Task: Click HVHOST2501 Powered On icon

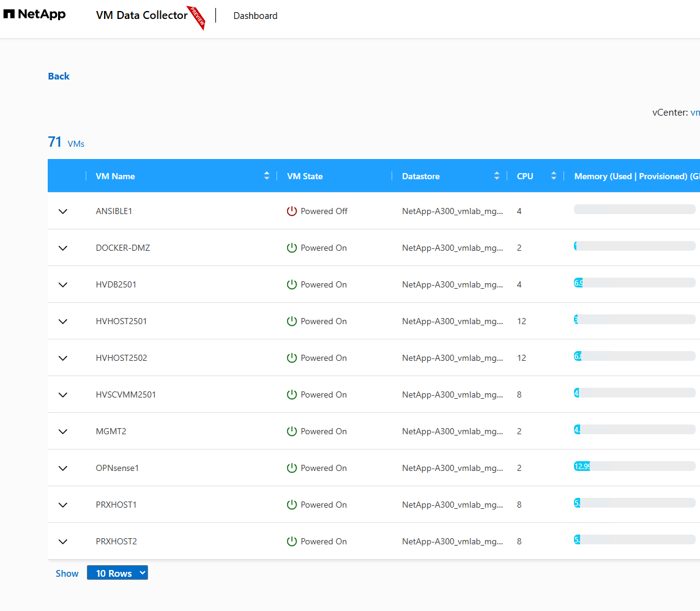Action: (291, 321)
